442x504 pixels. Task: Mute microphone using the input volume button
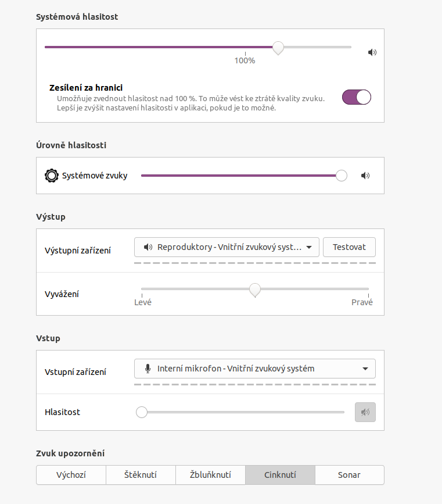click(x=365, y=412)
